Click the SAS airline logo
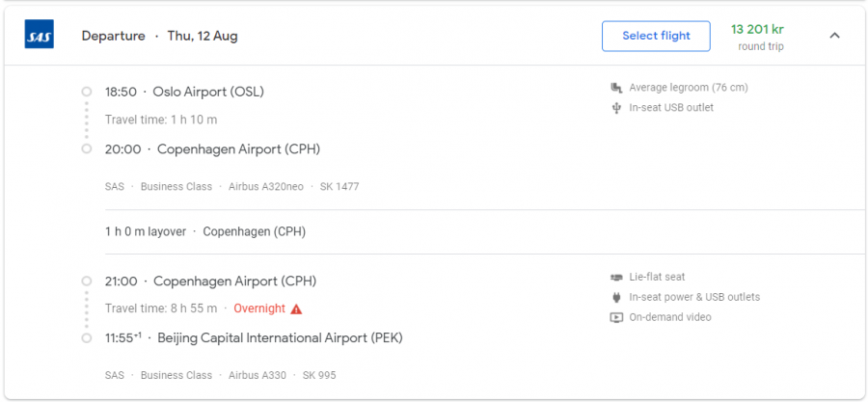The height and width of the screenshot is (402, 868). 40,36
